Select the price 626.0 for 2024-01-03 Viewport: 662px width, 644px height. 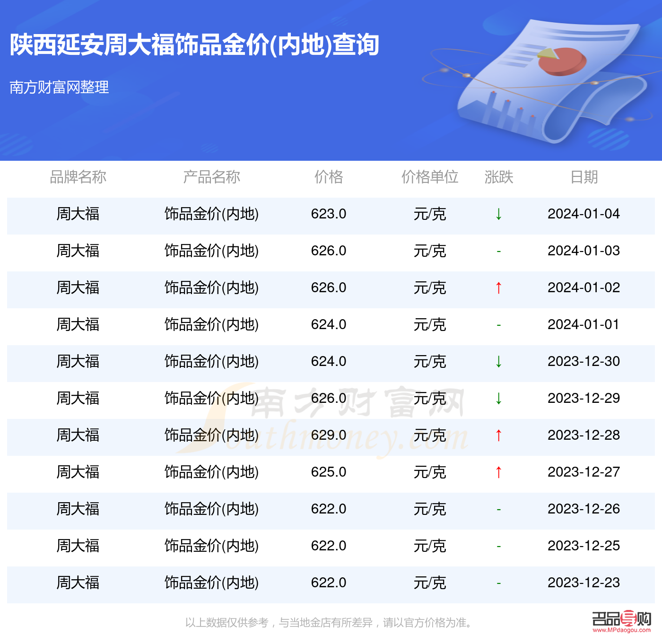(x=329, y=251)
